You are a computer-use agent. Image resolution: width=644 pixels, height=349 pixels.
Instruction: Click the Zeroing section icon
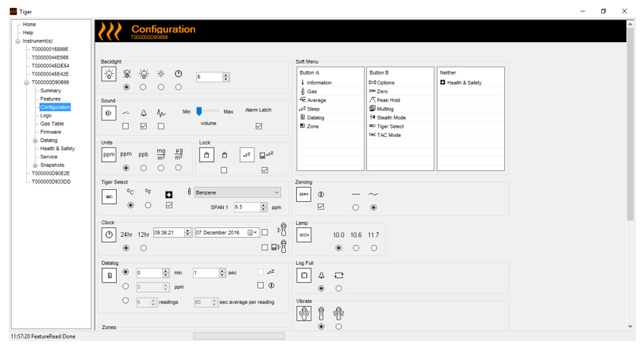coord(304,195)
